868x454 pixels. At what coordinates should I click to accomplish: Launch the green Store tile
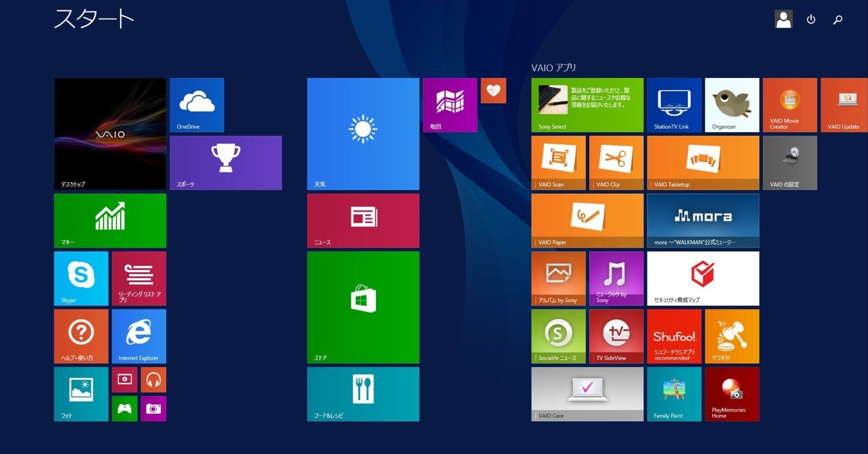pyautogui.click(x=363, y=307)
